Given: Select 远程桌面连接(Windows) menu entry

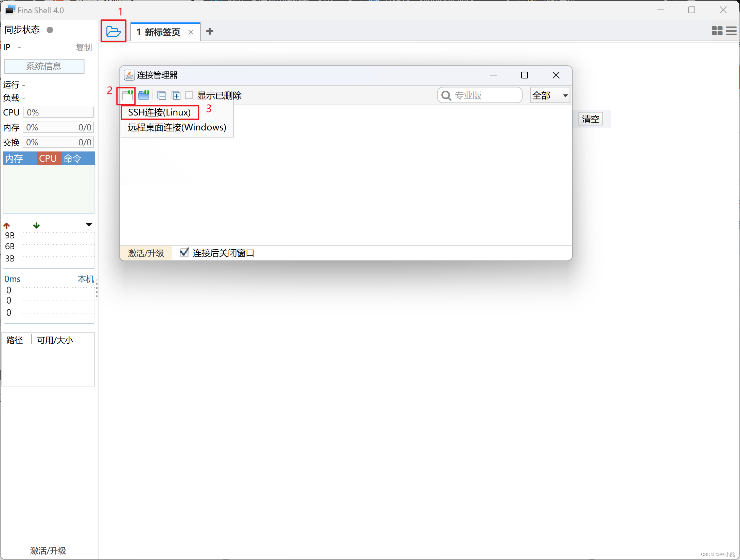Looking at the screenshot, I should coord(177,127).
